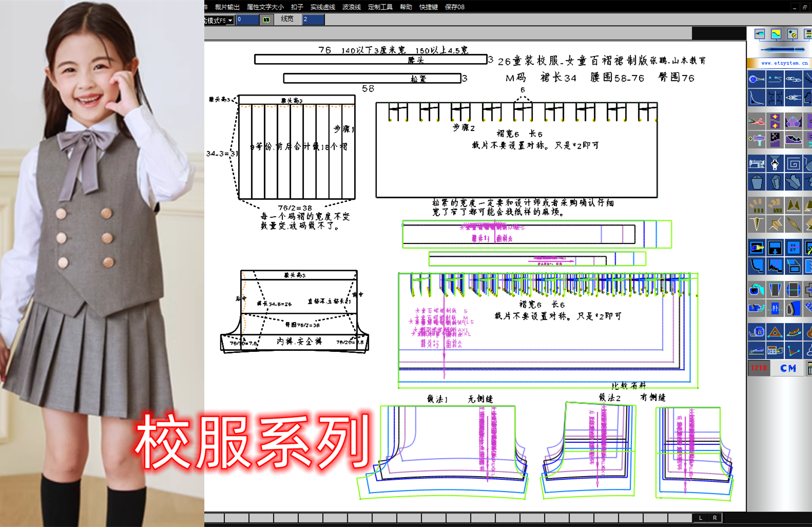Image resolution: width=812 pixels, height=527 pixels.
Task: Select the circle with grey rectangle icon
Action: pos(794,290)
